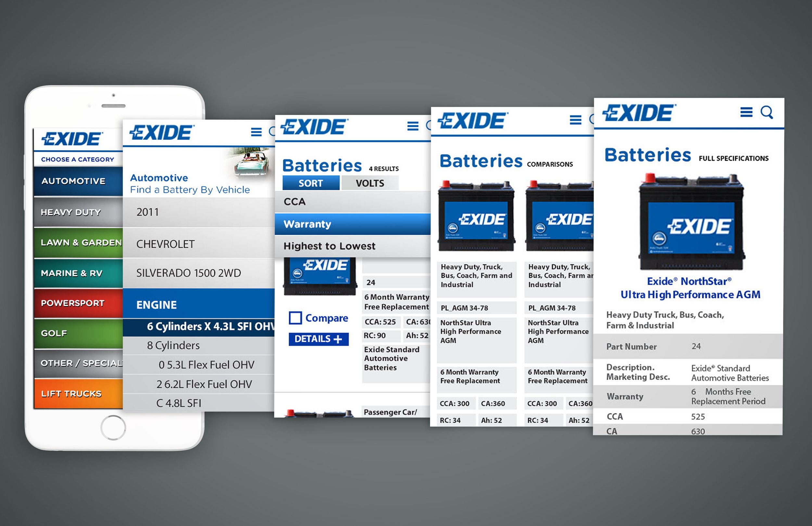Screen dimensions: 812x526
Task: Click Exide logo on Full Specifications screen
Action: point(639,113)
